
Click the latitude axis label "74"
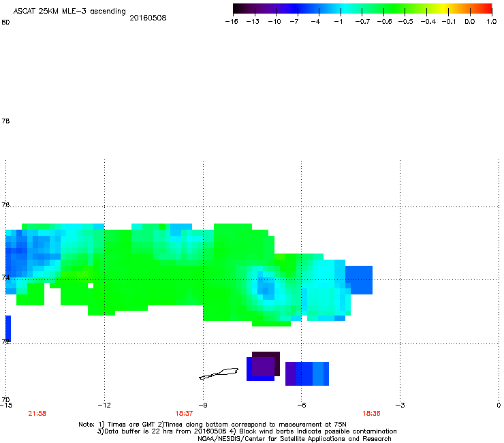tap(5, 277)
